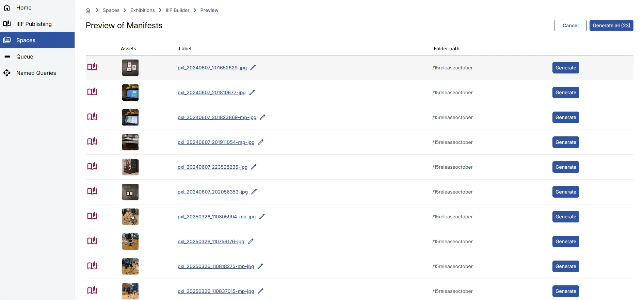644x300 pixels.
Task: Edit label pencil for pxl_20240607_201911054-mp-jpg
Action: (261, 142)
